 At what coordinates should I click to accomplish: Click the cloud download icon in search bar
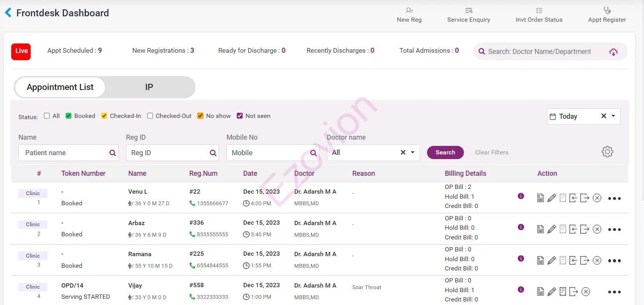point(613,52)
